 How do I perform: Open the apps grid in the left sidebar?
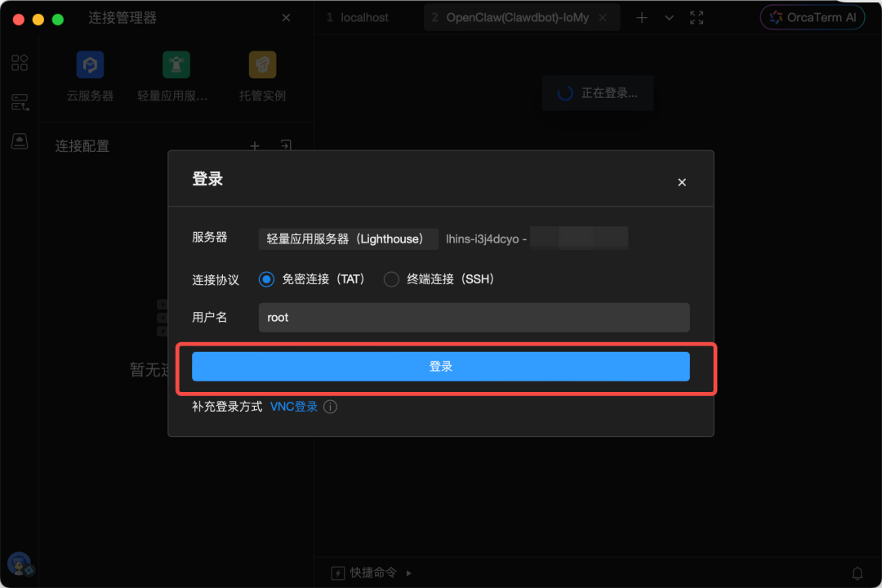(20, 62)
